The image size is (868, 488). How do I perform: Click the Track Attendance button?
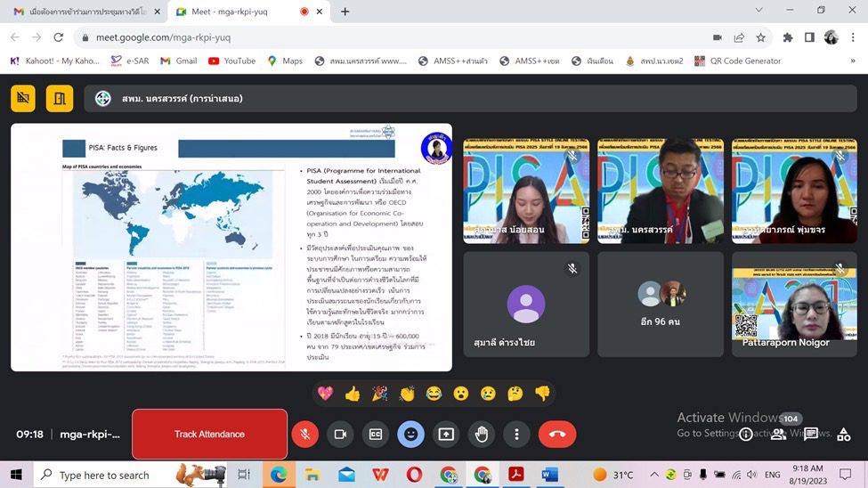tap(210, 435)
